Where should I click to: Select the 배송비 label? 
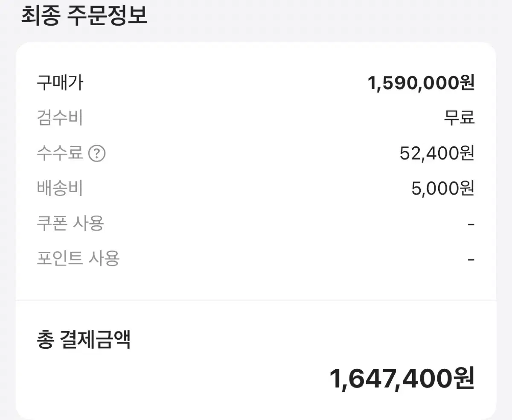click(x=60, y=188)
